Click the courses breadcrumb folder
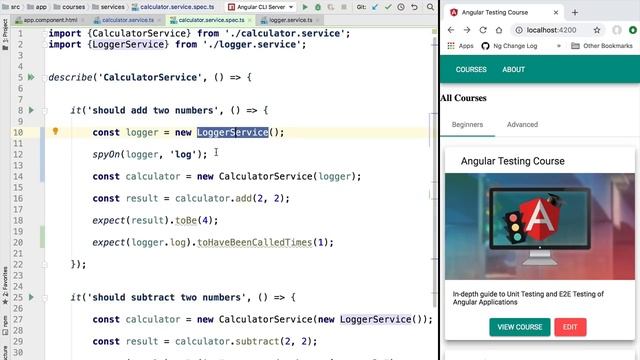 click(x=69, y=7)
